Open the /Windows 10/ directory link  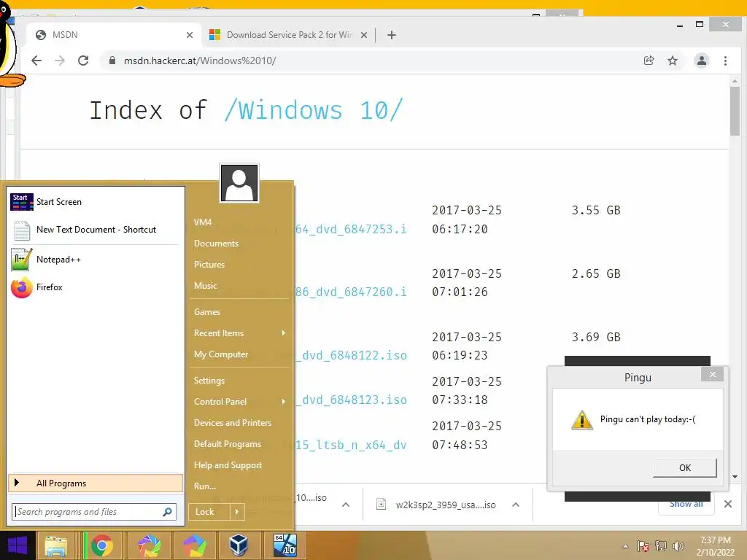point(314,111)
